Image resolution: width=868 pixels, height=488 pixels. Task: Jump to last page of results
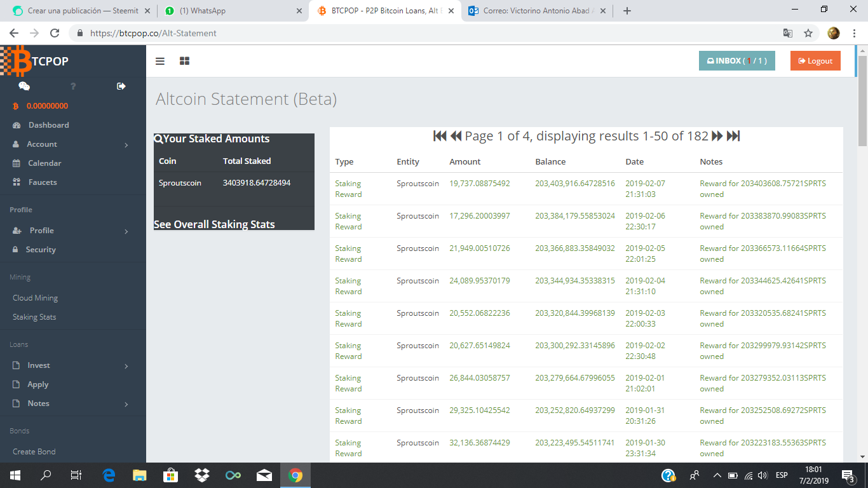coord(733,136)
